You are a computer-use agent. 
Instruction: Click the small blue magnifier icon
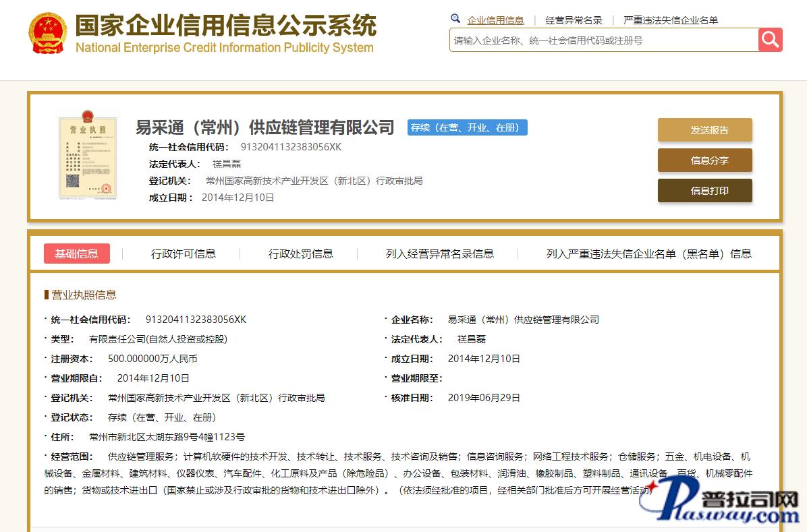tap(455, 19)
